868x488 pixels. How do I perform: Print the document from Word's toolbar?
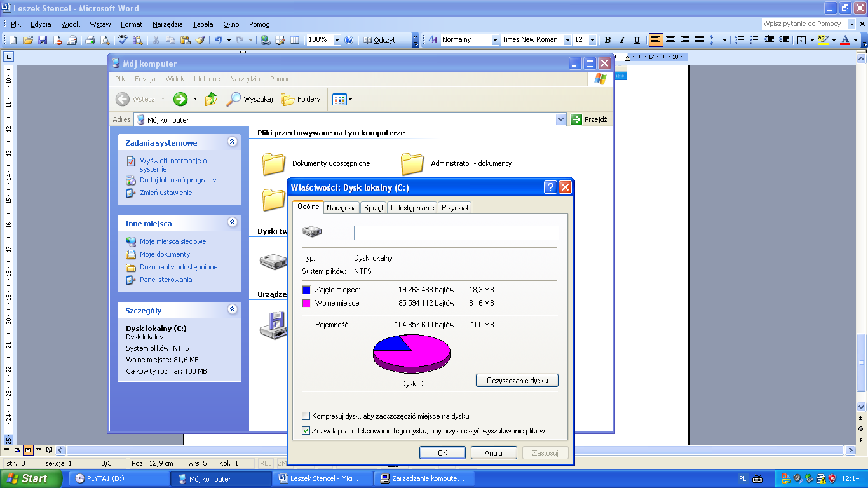(x=90, y=40)
